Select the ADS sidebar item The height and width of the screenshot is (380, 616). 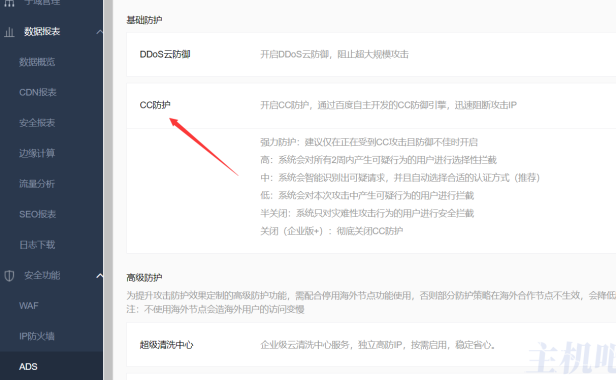coord(28,367)
